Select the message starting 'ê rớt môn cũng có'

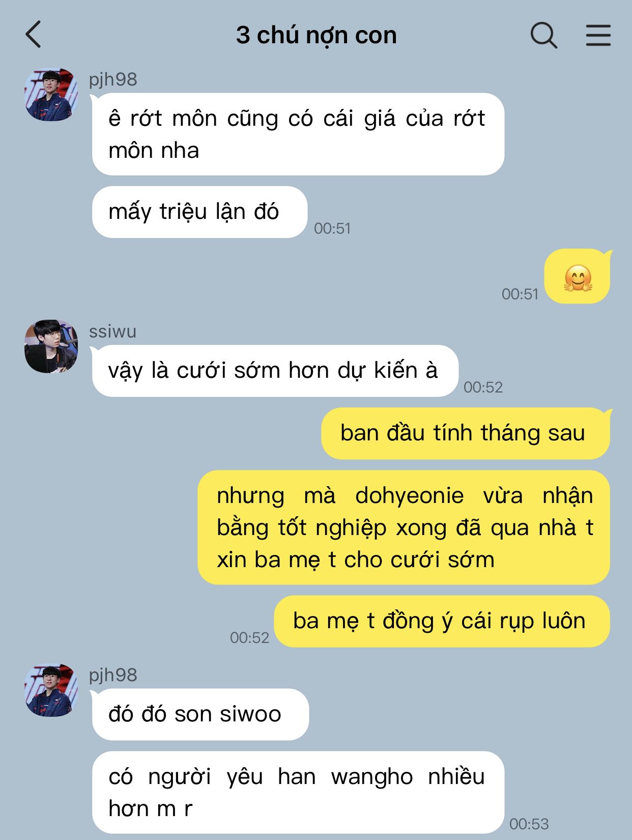click(x=298, y=134)
